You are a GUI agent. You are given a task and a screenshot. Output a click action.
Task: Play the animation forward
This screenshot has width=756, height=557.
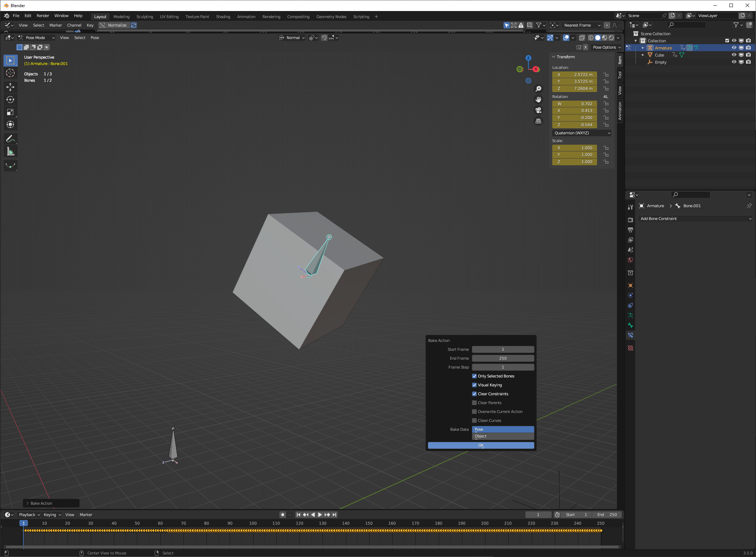(x=320, y=515)
